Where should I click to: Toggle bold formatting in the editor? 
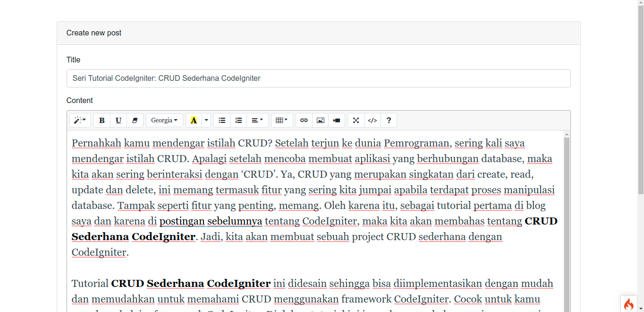102,120
